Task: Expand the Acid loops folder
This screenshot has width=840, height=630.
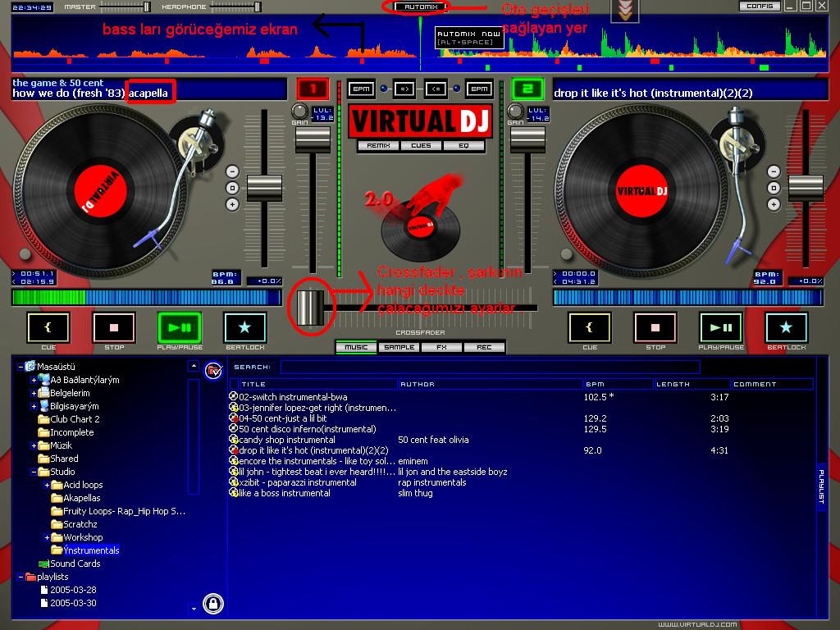Action: (47, 485)
